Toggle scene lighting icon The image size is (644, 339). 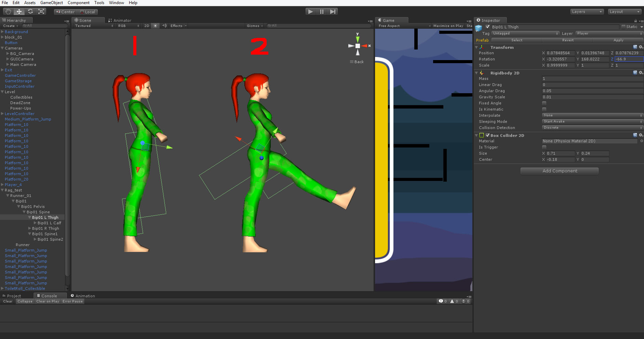(156, 26)
